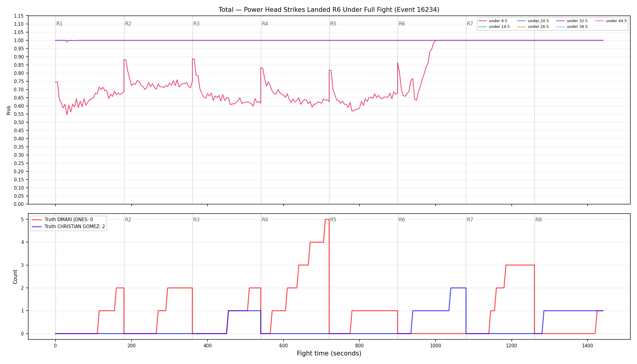This screenshot has width=637, height=364.
Task: Select the 'under 32.5' legend entry
Action: tap(572, 21)
